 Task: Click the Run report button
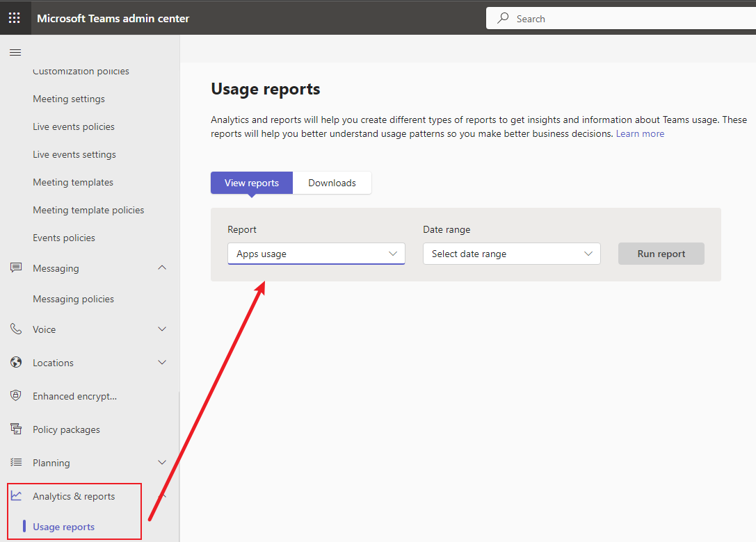pyautogui.click(x=661, y=254)
